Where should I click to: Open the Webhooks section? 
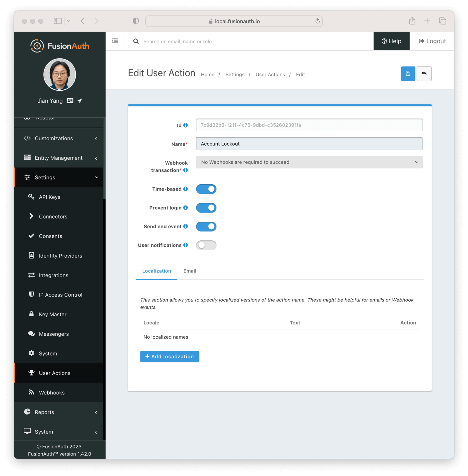[x=51, y=392]
